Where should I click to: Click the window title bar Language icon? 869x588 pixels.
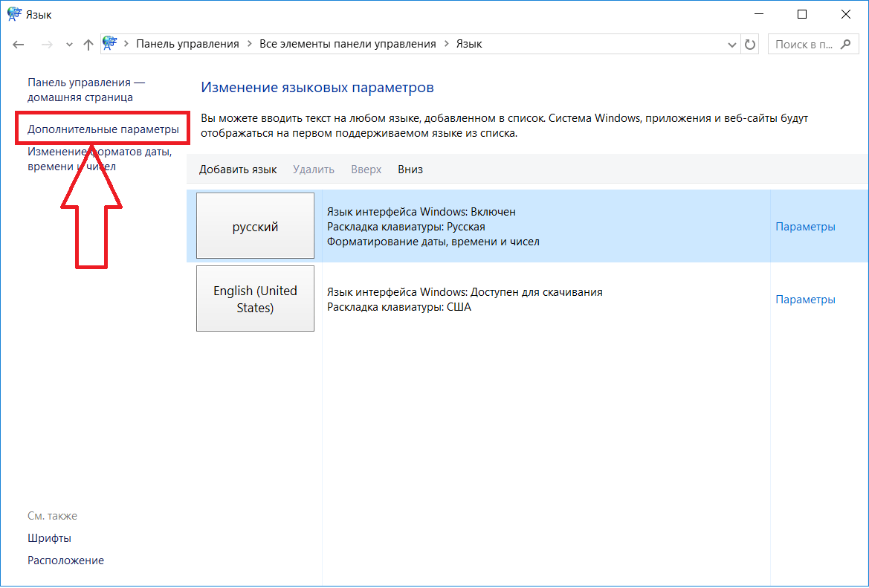14,14
